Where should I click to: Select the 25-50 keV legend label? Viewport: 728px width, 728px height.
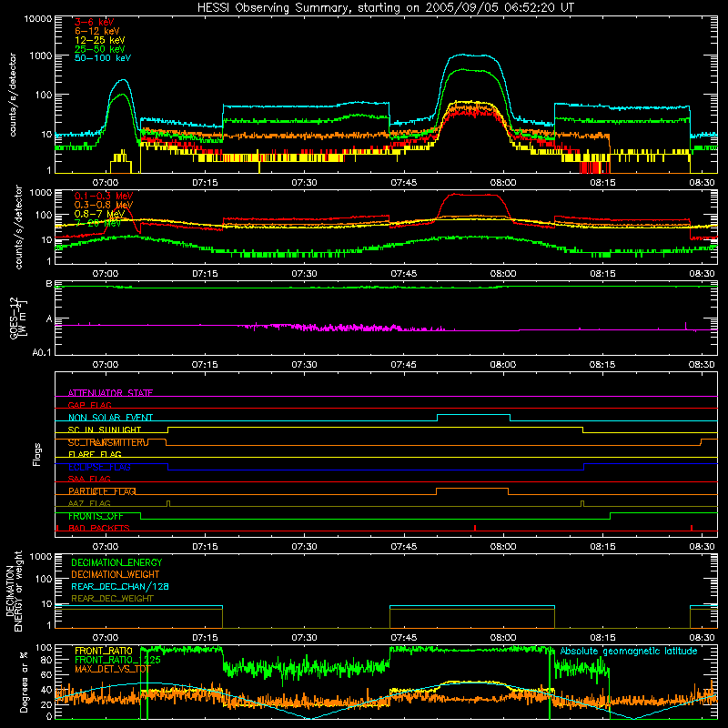[99, 49]
